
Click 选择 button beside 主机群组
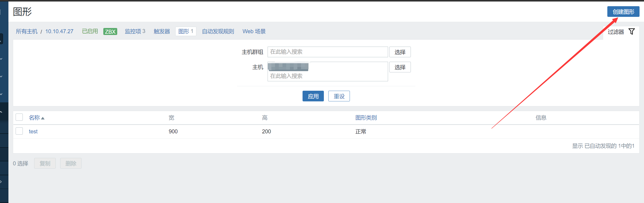pyautogui.click(x=400, y=52)
